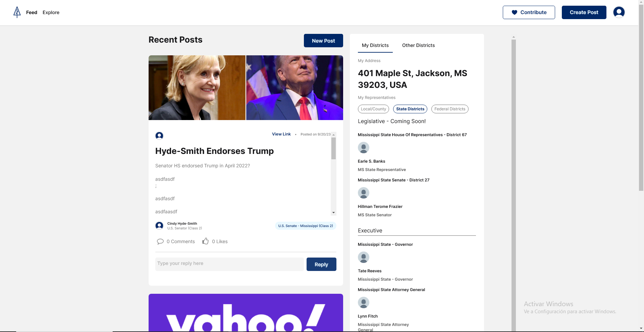Open the Explore page

coord(51,12)
